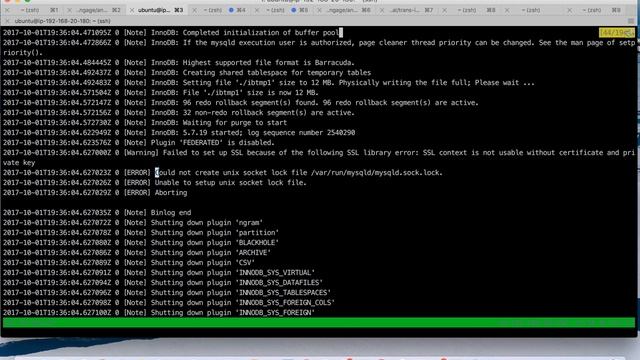Click 'Unable to setup unix socket lock file' error
This screenshot has width=640, height=360.
click(x=155, y=182)
